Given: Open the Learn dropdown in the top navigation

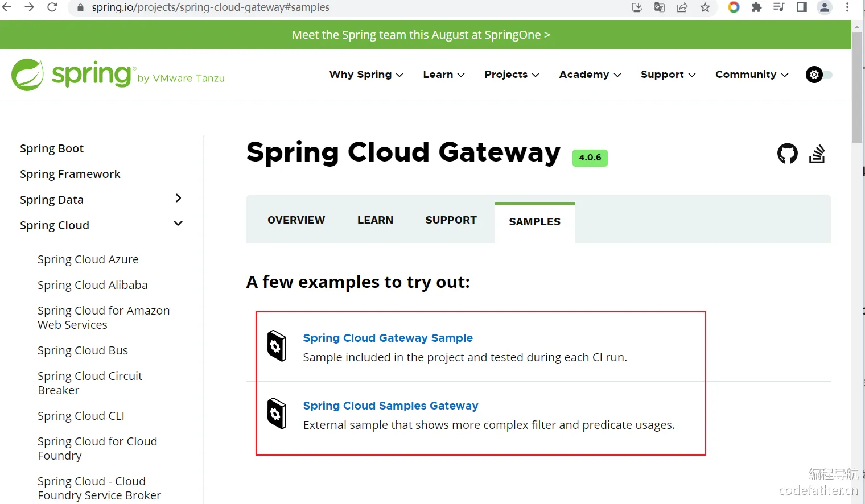Looking at the screenshot, I should coord(444,75).
